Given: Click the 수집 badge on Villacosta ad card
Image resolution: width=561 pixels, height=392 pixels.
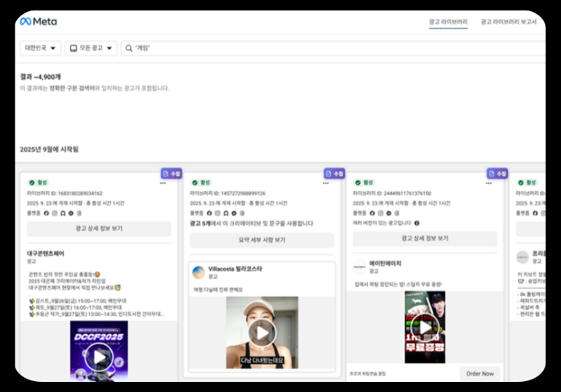Looking at the screenshot, I should [334, 174].
